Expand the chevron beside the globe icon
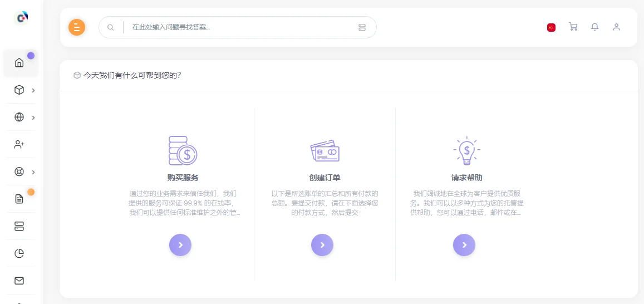The width and height of the screenshot is (644, 304). click(33, 117)
